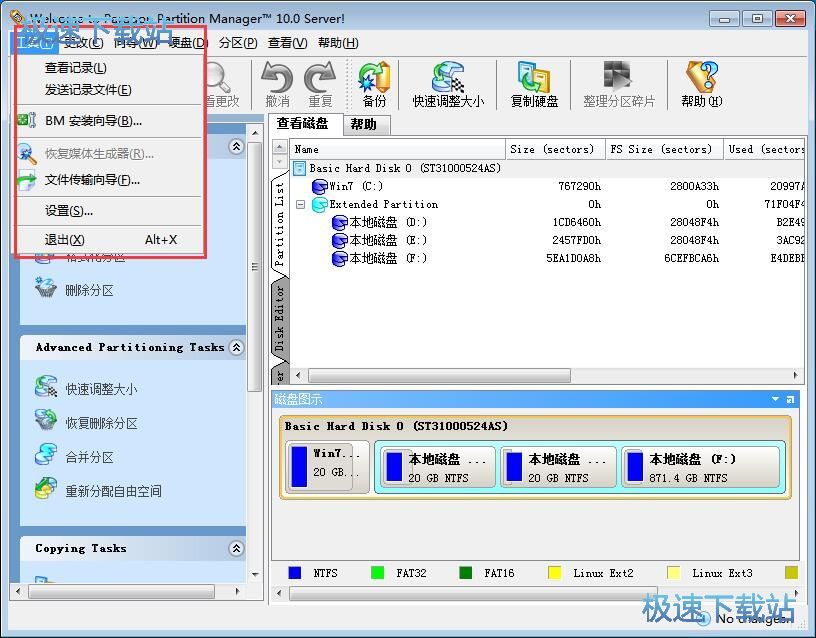Click the Extended Partition icon in list
Image resolution: width=816 pixels, height=638 pixels.
pos(320,205)
